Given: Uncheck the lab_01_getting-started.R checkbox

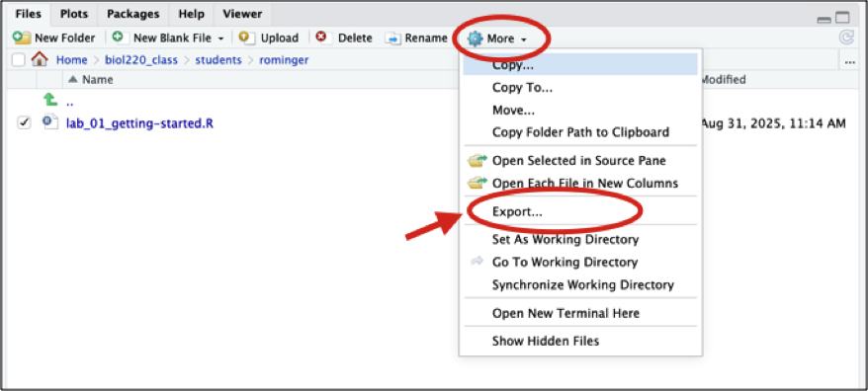Looking at the screenshot, I should [24, 123].
